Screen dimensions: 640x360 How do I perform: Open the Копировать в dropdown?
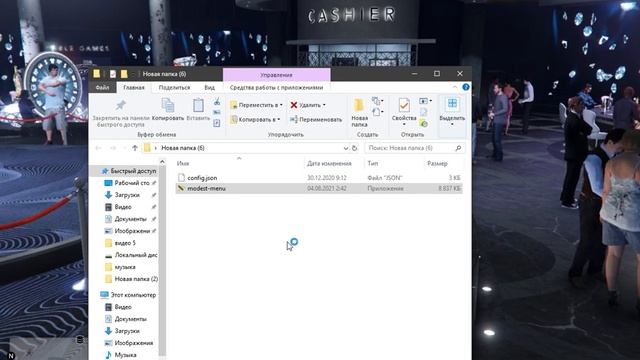[256, 120]
